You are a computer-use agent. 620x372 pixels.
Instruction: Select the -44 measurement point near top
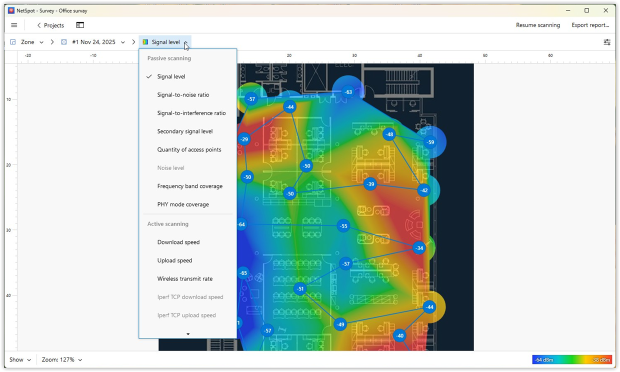pos(290,107)
